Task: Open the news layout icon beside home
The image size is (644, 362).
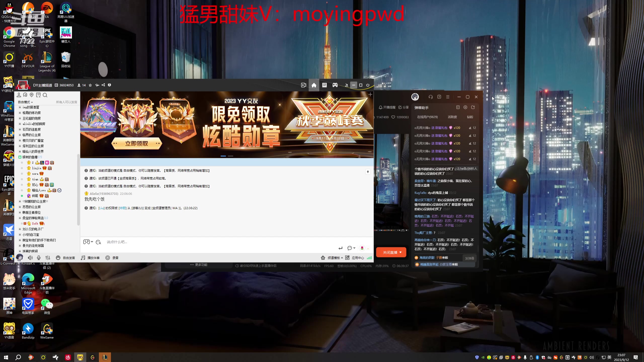Action: 325,85
